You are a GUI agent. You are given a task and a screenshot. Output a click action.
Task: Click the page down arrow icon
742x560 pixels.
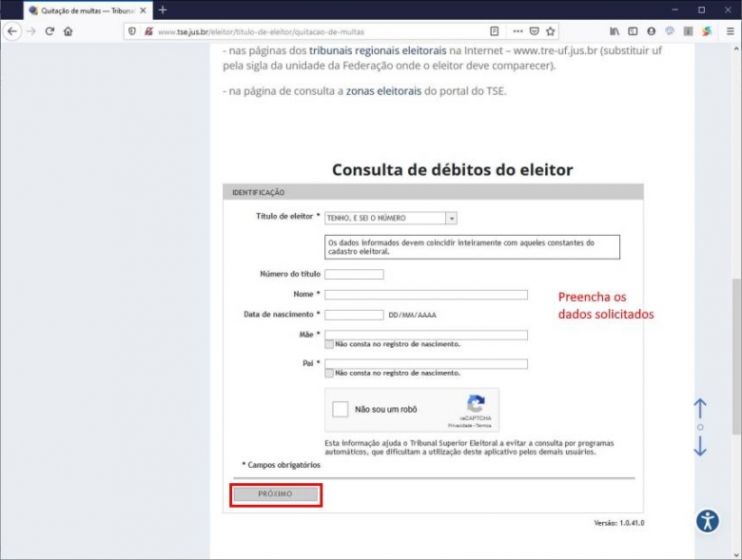click(700, 446)
